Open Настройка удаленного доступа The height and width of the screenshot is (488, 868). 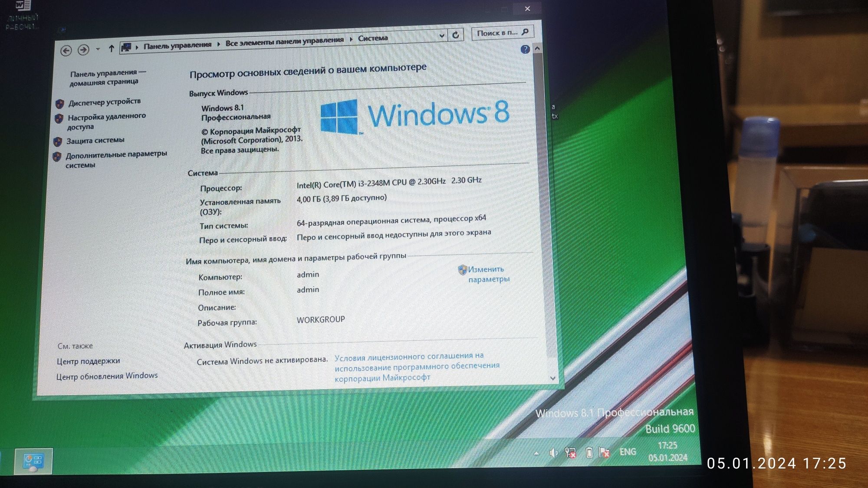[106, 121]
